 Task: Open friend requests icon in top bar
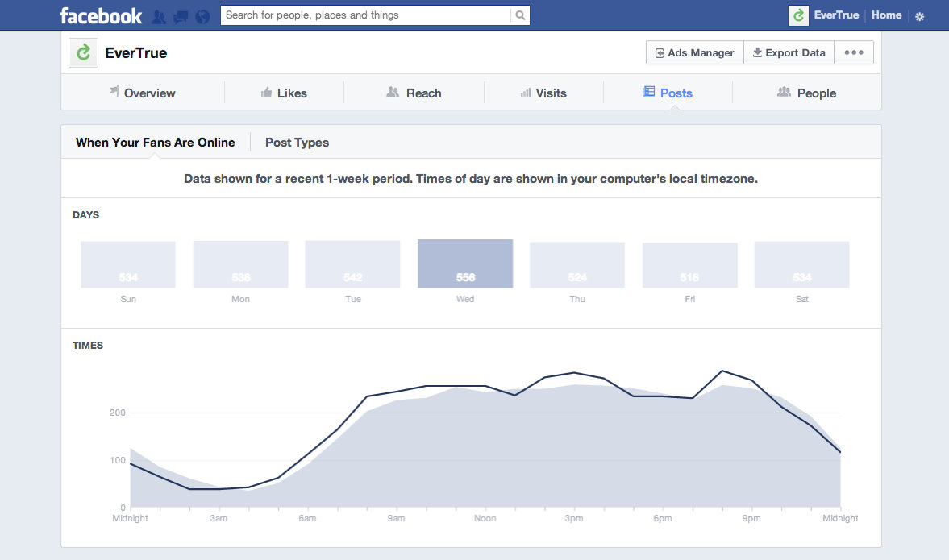(159, 16)
